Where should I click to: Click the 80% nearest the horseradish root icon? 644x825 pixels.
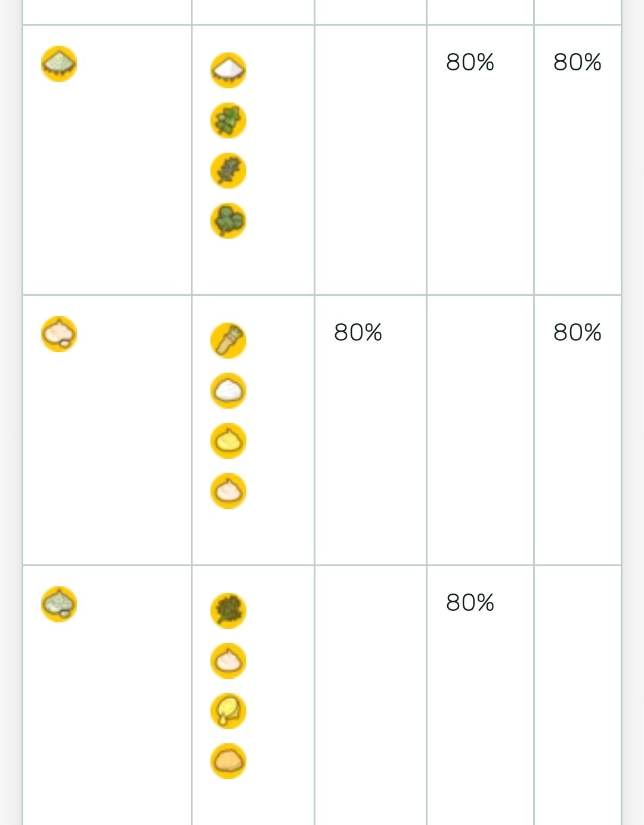(358, 332)
